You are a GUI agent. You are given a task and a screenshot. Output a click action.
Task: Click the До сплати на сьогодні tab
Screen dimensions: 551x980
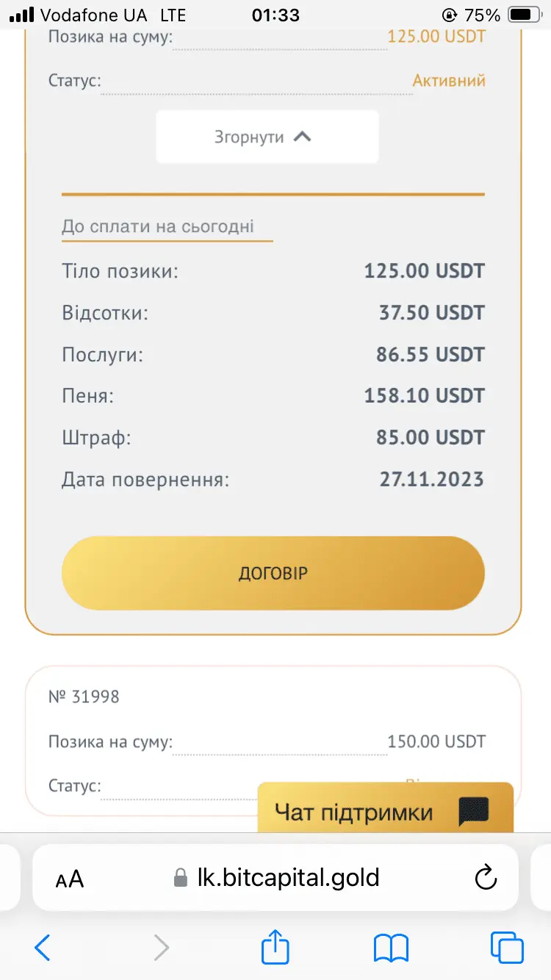click(x=158, y=226)
